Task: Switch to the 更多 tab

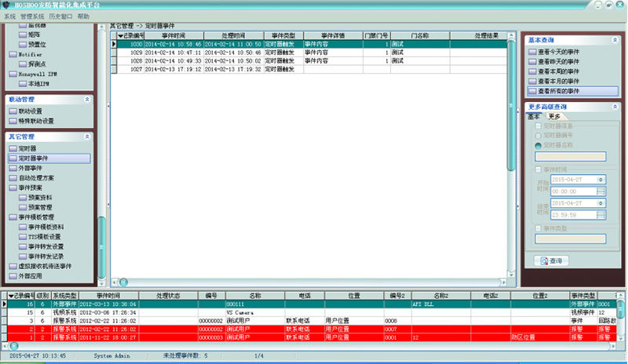Action: 554,116
